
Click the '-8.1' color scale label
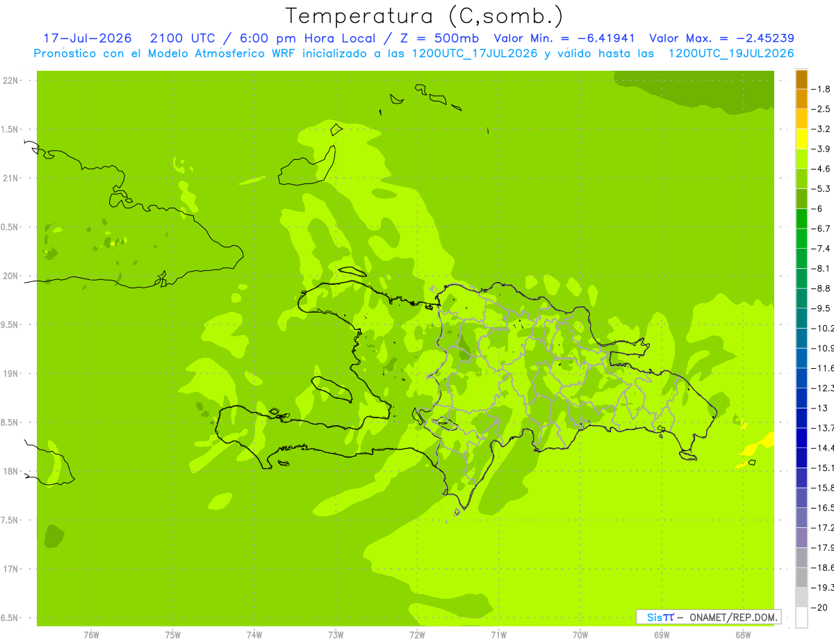point(821,268)
